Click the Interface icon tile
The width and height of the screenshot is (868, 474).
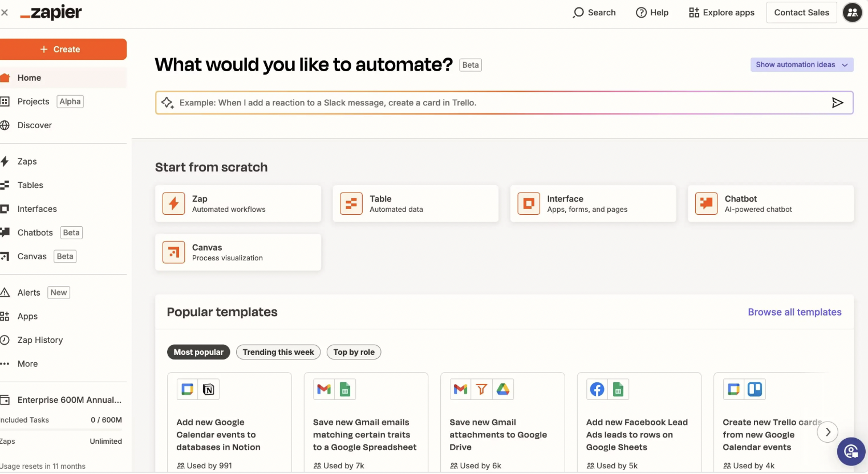528,203
